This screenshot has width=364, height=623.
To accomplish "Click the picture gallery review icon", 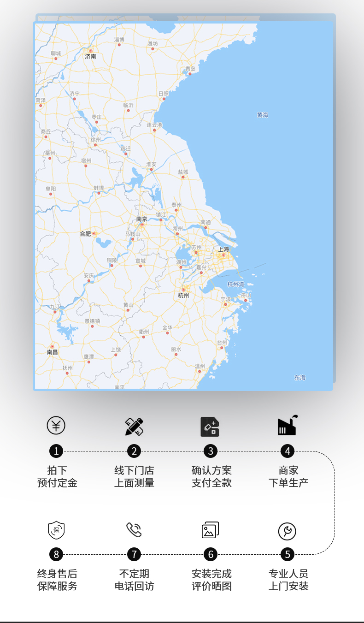I will [210, 530].
